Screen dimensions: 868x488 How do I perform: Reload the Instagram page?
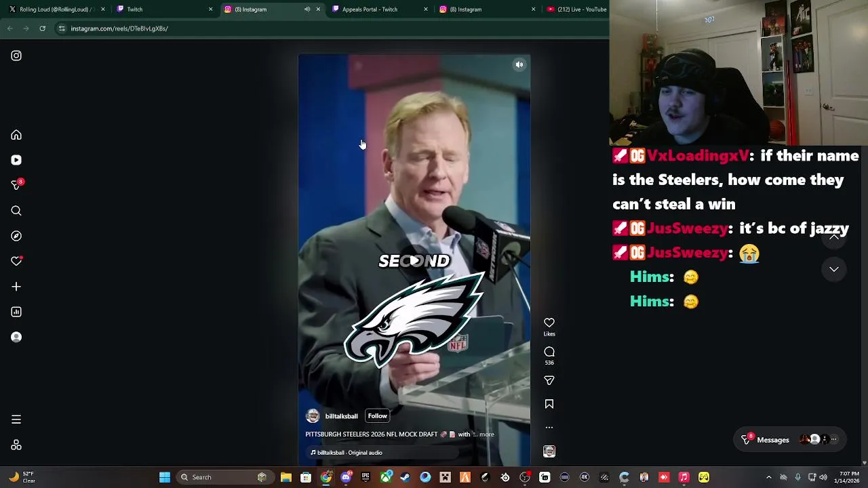42,28
